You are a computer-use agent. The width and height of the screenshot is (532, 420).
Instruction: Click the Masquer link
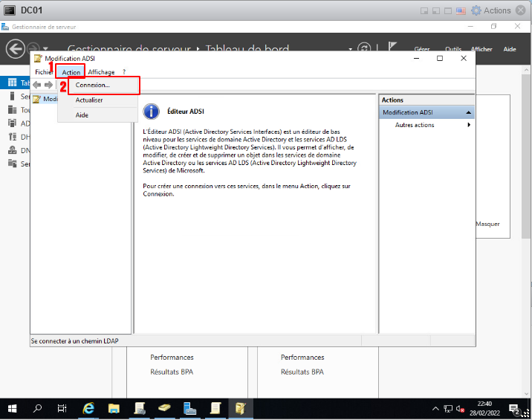[x=487, y=224]
